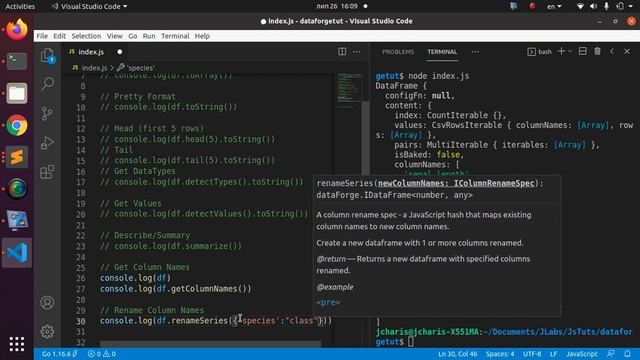640x360 pixels.
Task: Open the Search view in activity bar
Action: (47, 84)
